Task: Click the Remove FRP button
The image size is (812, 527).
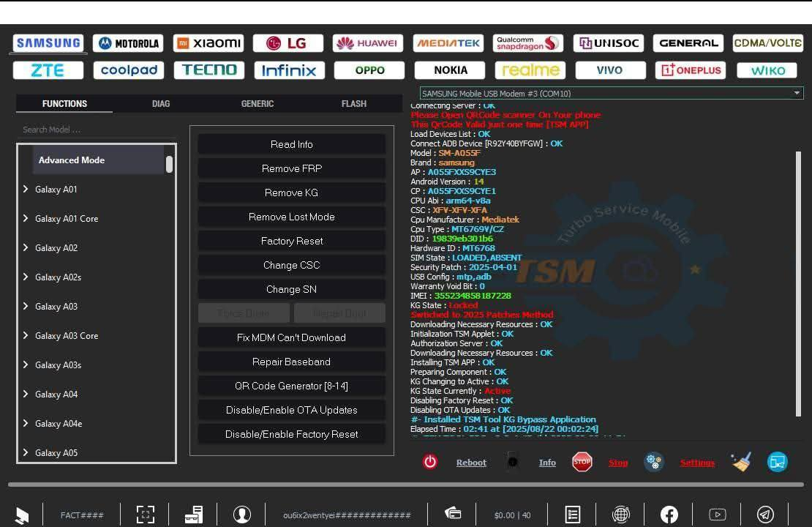Action: pyautogui.click(x=292, y=168)
